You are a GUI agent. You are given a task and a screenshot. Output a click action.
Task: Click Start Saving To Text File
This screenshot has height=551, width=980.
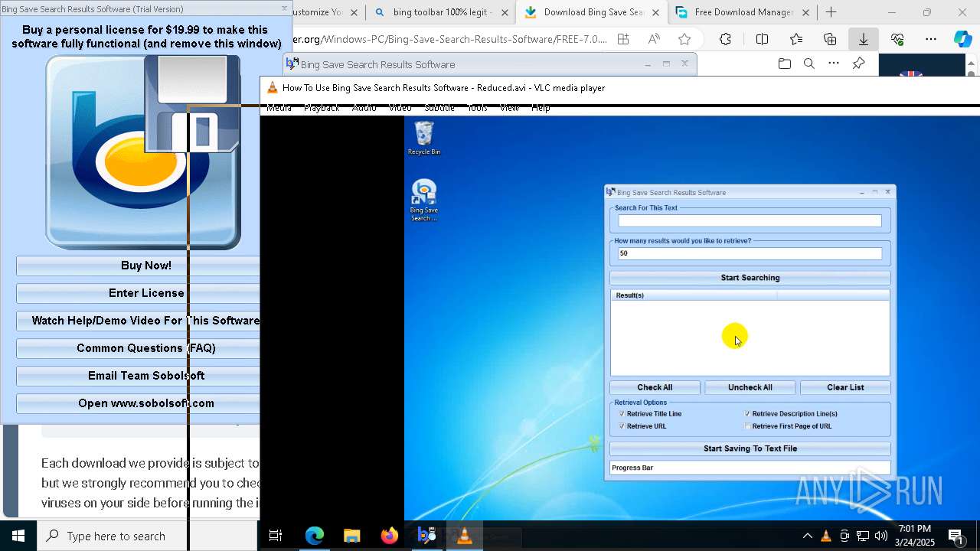click(750, 448)
